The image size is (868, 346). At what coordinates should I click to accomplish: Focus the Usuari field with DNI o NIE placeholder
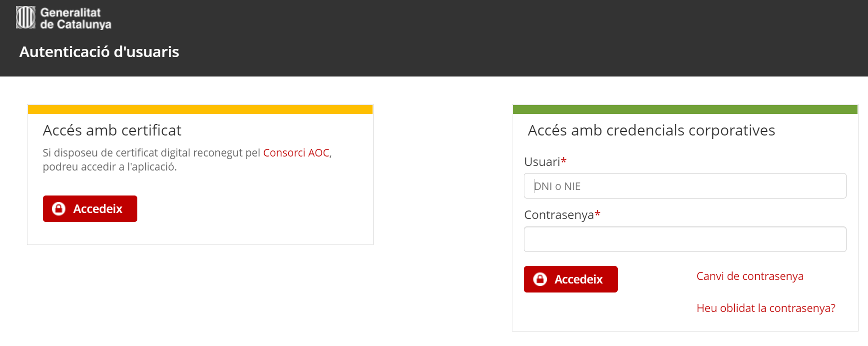[x=685, y=186]
